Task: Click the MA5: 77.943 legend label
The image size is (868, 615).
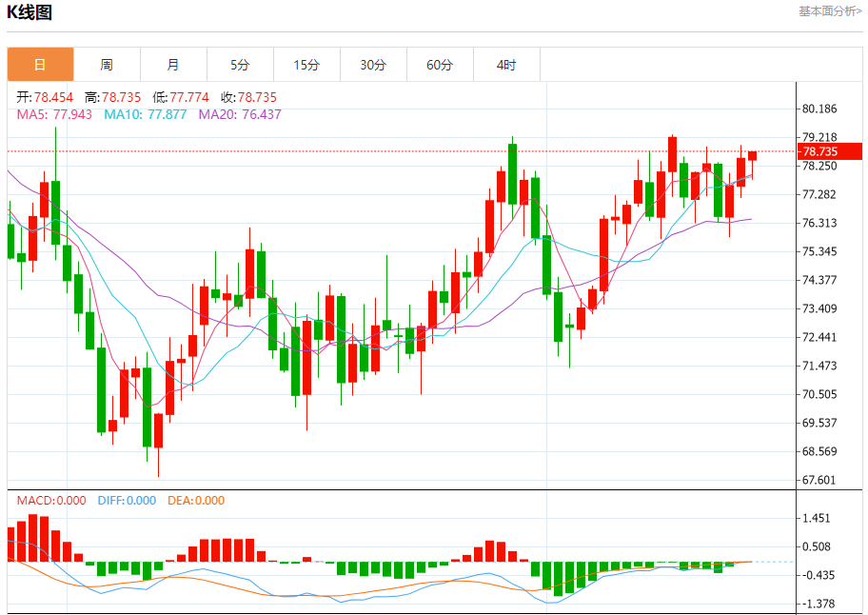Action: pyautogui.click(x=54, y=114)
